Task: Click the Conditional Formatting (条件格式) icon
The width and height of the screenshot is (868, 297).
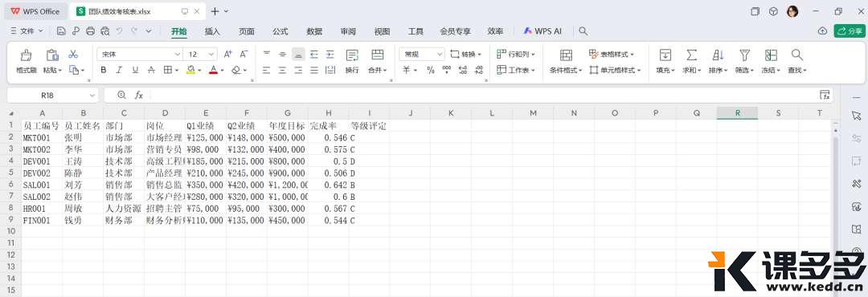Action: (x=566, y=55)
